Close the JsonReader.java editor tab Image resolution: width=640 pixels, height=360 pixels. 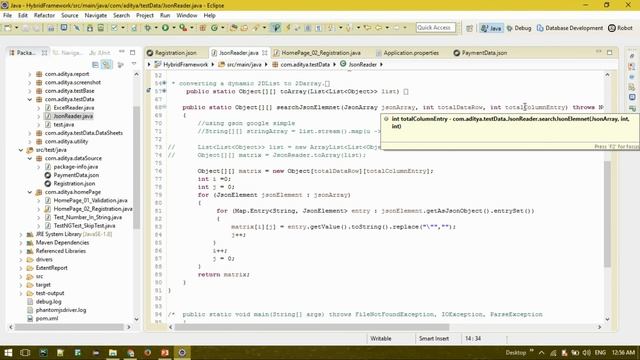click(264, 53)
